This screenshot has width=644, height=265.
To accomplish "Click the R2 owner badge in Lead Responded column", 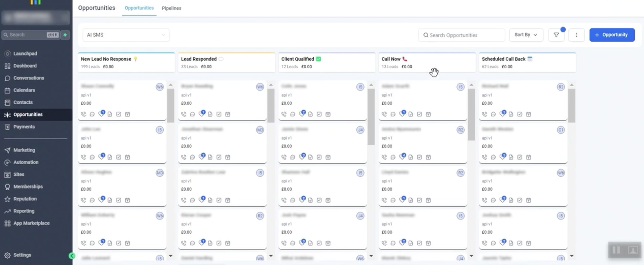I will pos(260,216).
